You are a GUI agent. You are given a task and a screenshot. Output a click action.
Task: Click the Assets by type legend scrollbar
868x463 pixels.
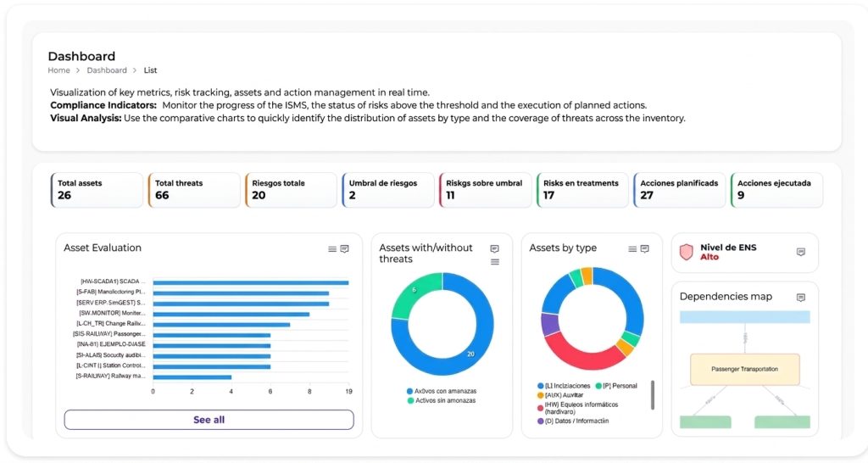coord(653,395)
